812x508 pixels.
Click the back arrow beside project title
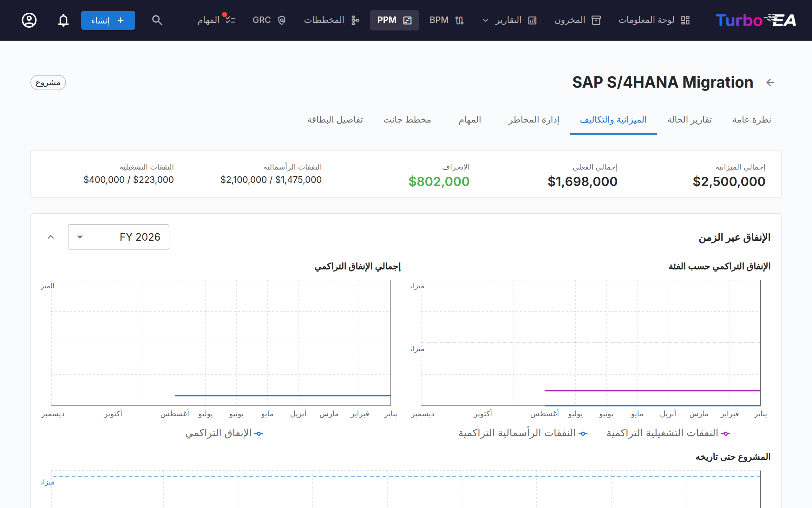pyautogui.click(x=770, y=82)
